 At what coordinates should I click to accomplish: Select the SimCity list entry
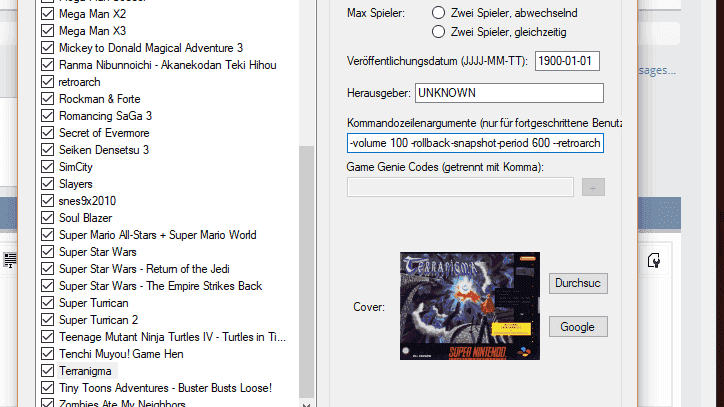click(x=76, y=167)
